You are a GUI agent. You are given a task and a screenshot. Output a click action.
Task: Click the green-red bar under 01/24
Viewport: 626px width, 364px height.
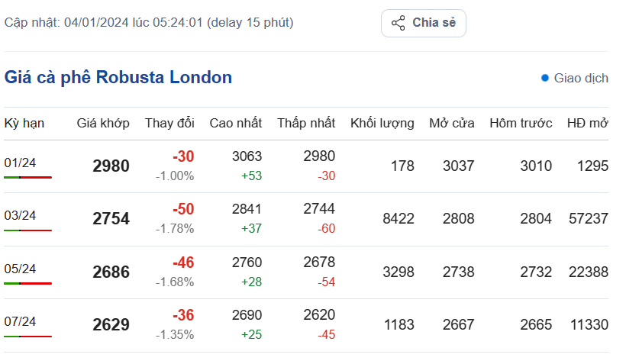pyautogui.click(x=27, y=177)
